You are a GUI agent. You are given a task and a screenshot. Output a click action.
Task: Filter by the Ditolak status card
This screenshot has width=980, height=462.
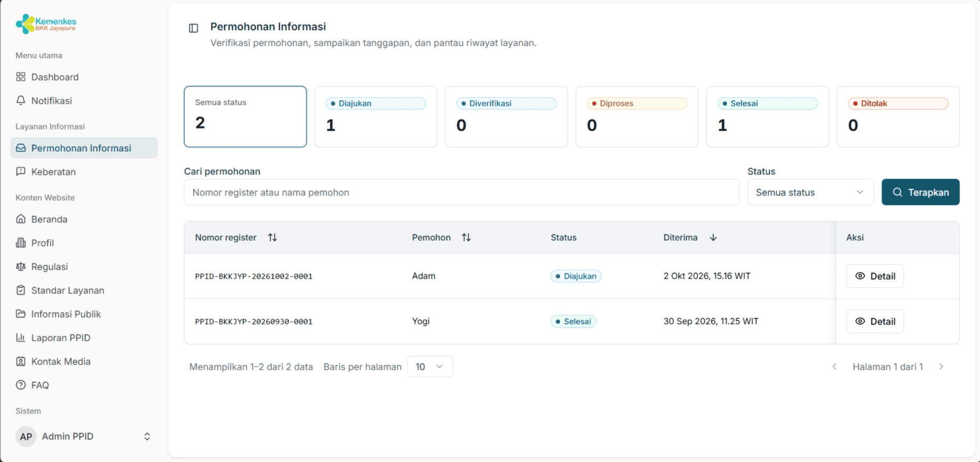click(x=898, y=116)
